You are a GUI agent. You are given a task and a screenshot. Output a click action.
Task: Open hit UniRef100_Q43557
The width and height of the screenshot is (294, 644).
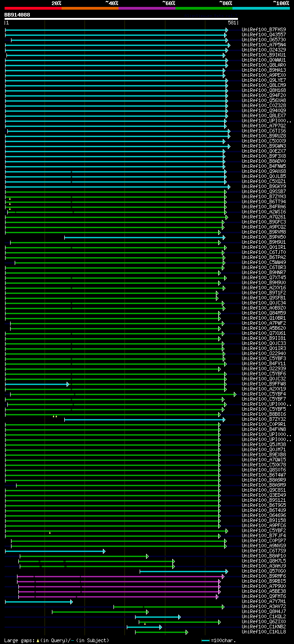(x=264, y=34)
